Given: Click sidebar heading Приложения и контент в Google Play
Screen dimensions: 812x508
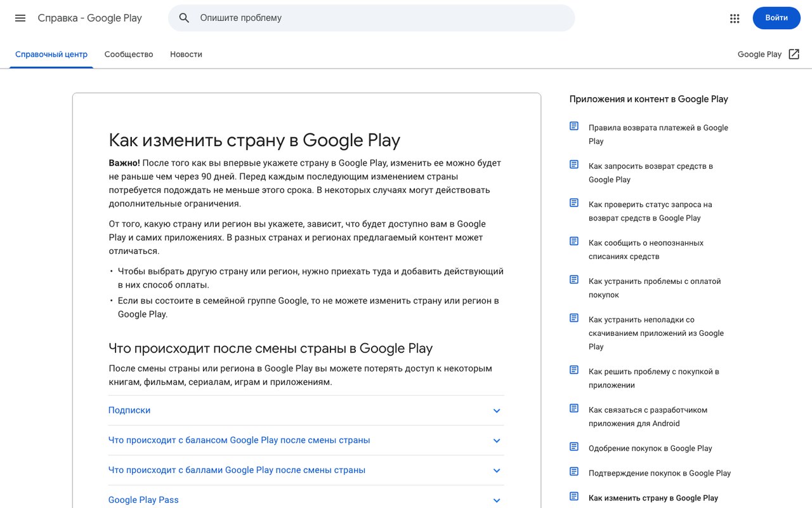Looking at the screenshot, I should pyautogui.click(x=648, y=99).
